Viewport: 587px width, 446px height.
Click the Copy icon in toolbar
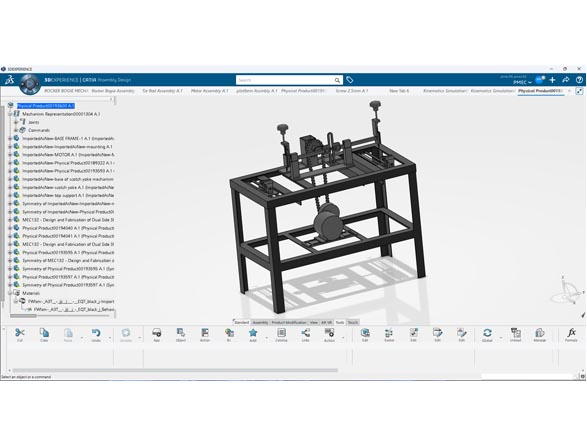pos(44,333)
